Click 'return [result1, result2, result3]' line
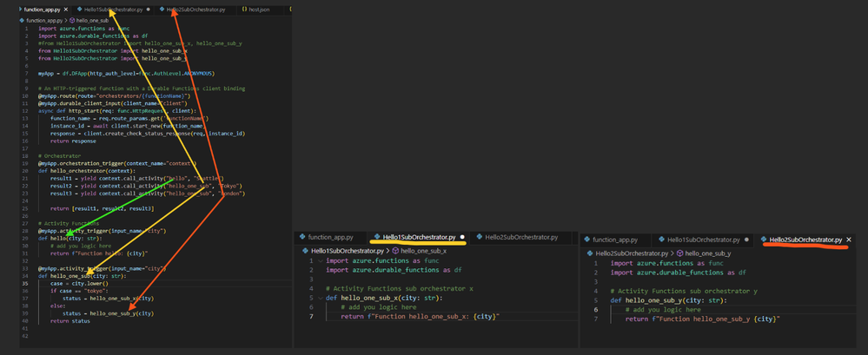Viewport: 868px width, 355px height. 102,208
